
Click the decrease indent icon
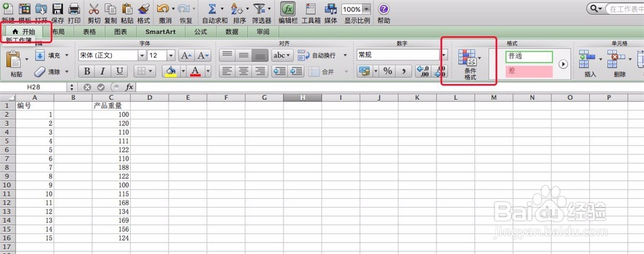(279, 71)
